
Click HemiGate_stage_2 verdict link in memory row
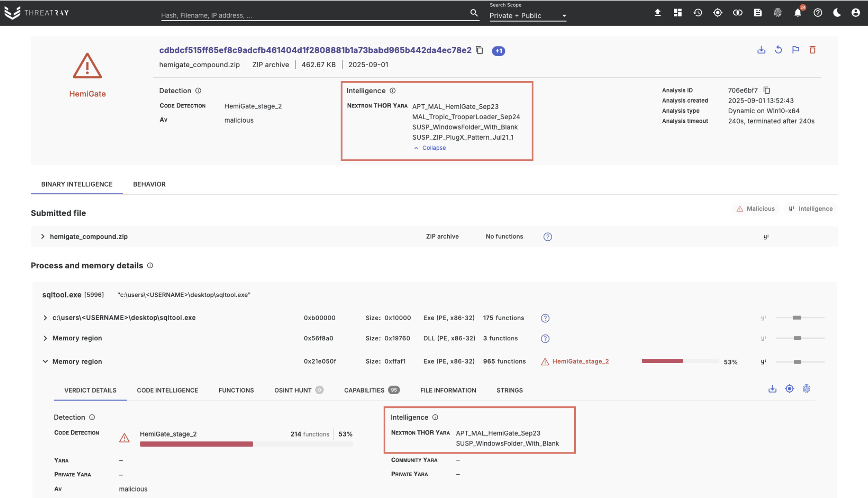581,361
